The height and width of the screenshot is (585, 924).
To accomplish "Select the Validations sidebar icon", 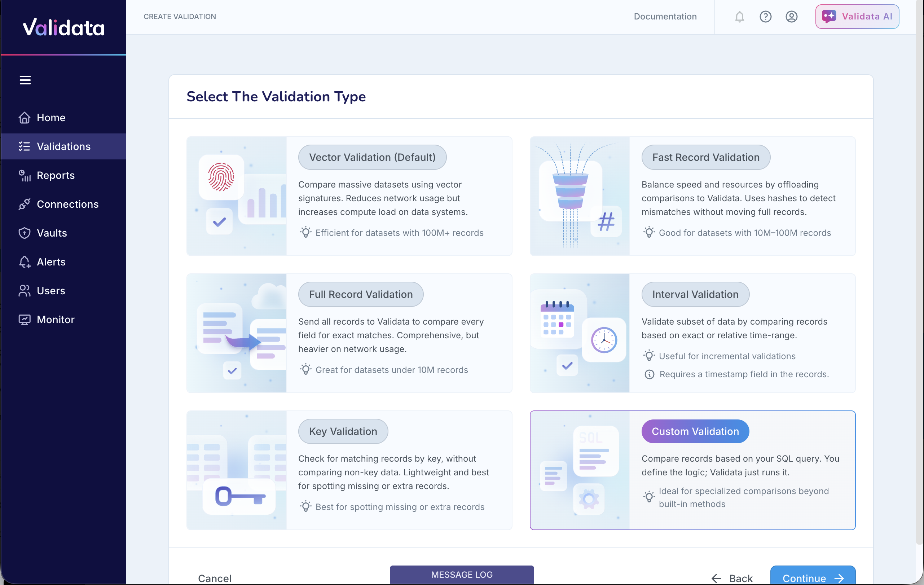I will 25,146.
